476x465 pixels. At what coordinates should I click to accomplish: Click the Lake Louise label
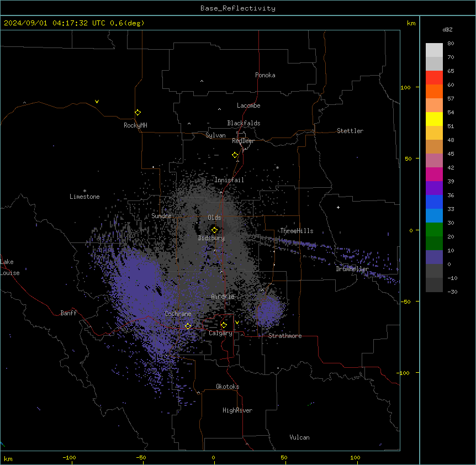pos(10,267)
